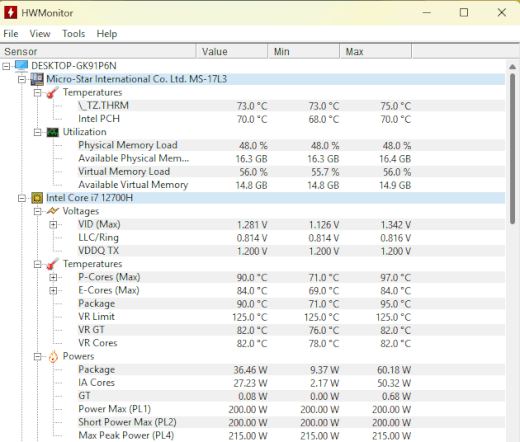Click the Sensor column header
Viewport: 520px width, 442px height.
98,52
